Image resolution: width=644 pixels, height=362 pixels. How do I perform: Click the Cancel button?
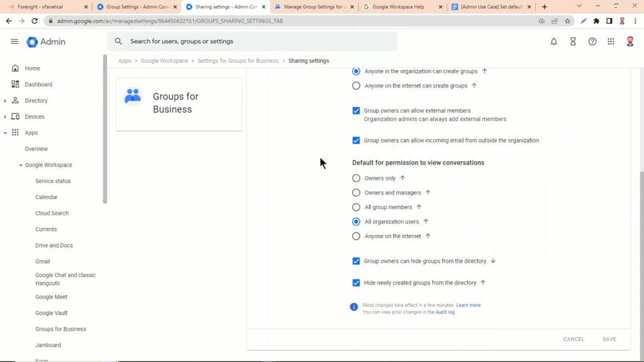tap(574, 339)
